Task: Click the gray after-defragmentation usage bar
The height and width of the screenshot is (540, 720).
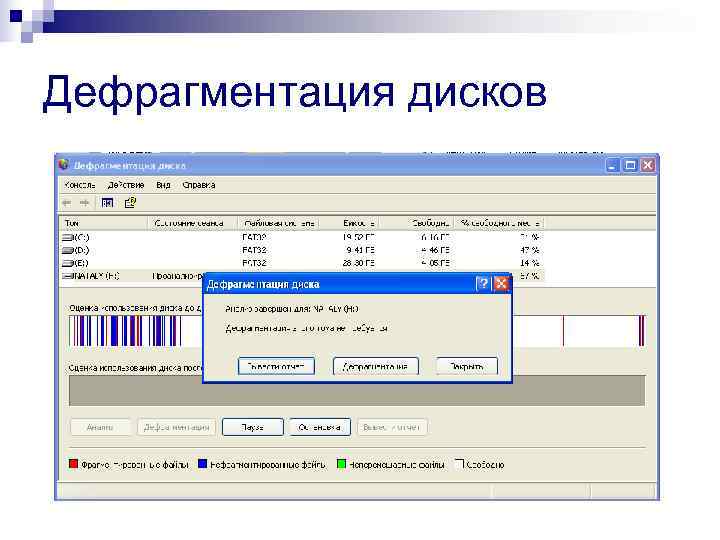Action: coord(357,391)
